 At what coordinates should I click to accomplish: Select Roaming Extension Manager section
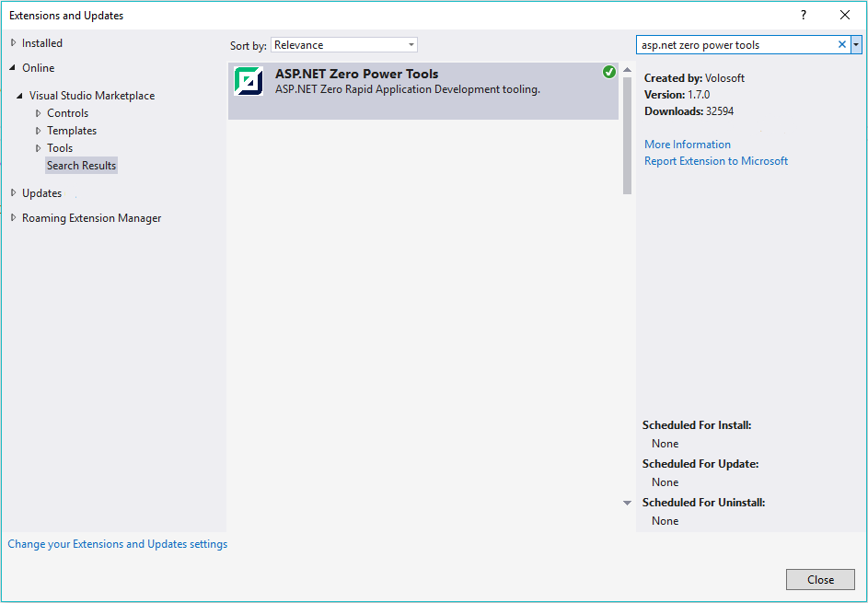click(x=92, y=218)
